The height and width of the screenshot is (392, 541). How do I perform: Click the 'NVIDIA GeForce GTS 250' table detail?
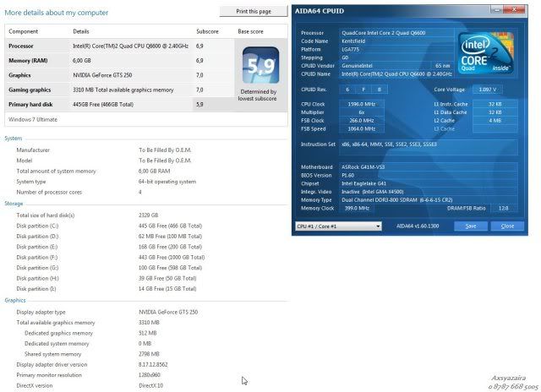click(102, 75)
